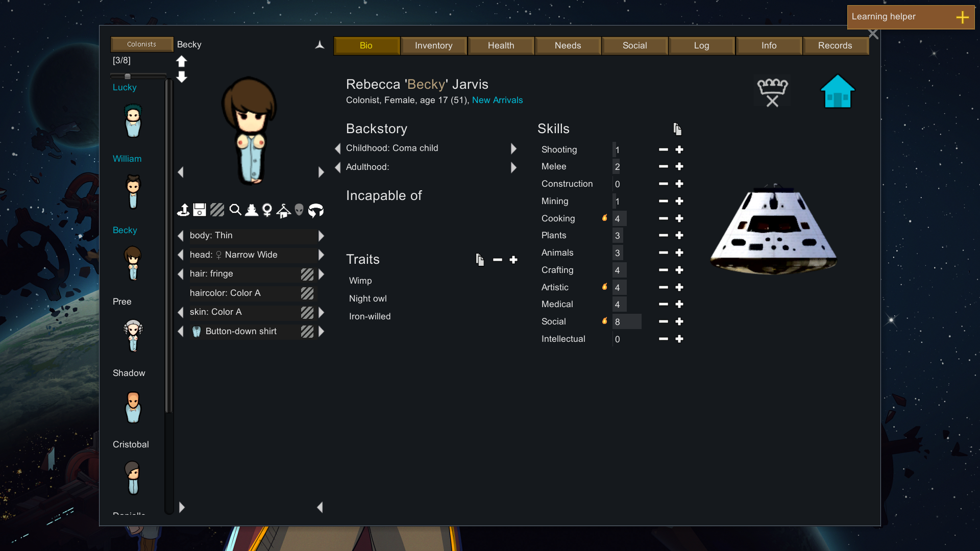This screenshot has width=980, height=551.
Task: Select next apparel after Button-down shirt
Action: [x=321, y=332]
